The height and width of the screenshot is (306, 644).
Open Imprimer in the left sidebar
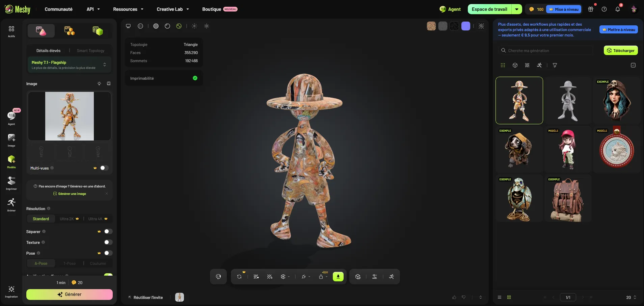(x=11, y=183)
